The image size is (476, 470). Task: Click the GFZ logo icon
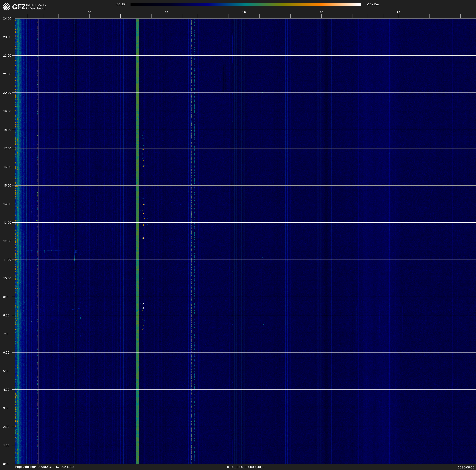7,7
